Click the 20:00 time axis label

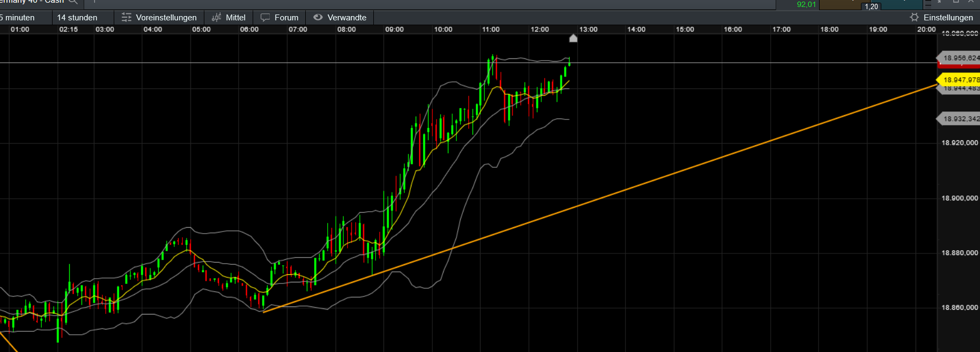926,29
